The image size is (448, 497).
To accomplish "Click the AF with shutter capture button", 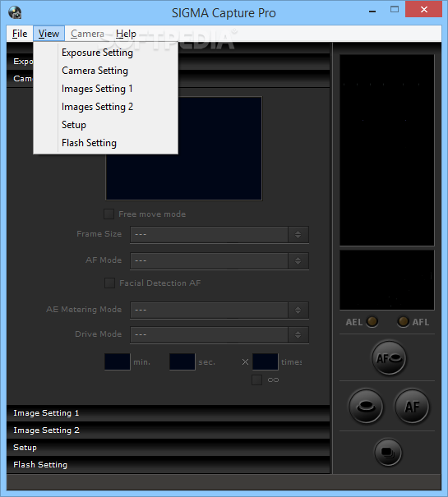I will 389,358.
